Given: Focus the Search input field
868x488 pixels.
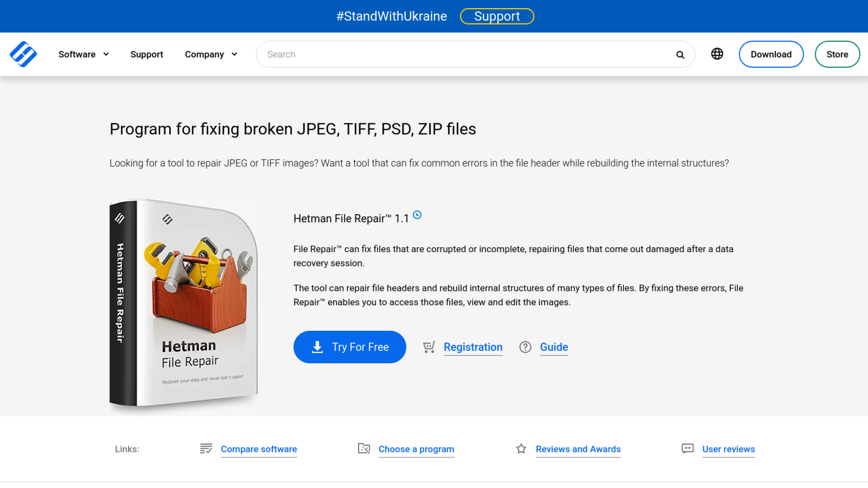Looking at the screenshot, I should [x=466, y=54].
